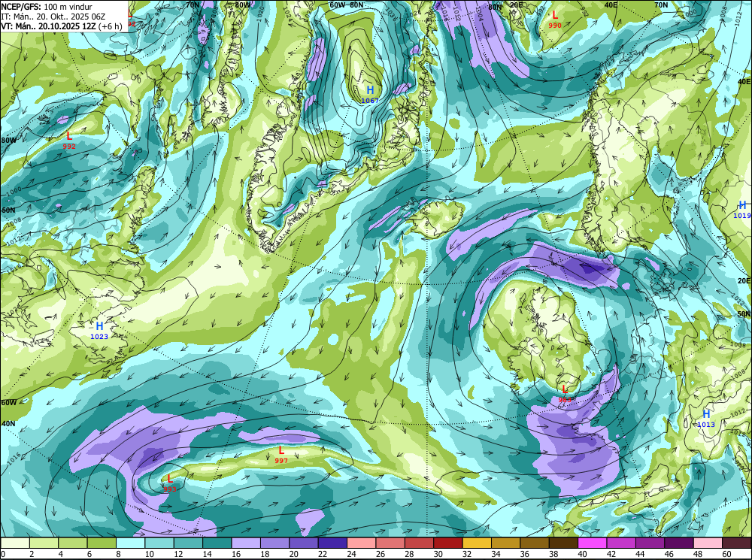Click the H 1023 high pressure label

99,331
